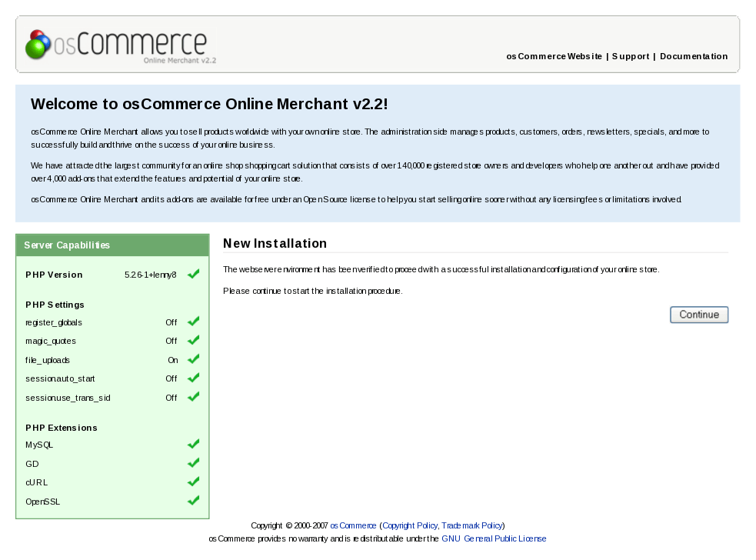This screenshot has height=560, width=756.
Task: Open the Copyright Policy link
Action: click(410, 525)
